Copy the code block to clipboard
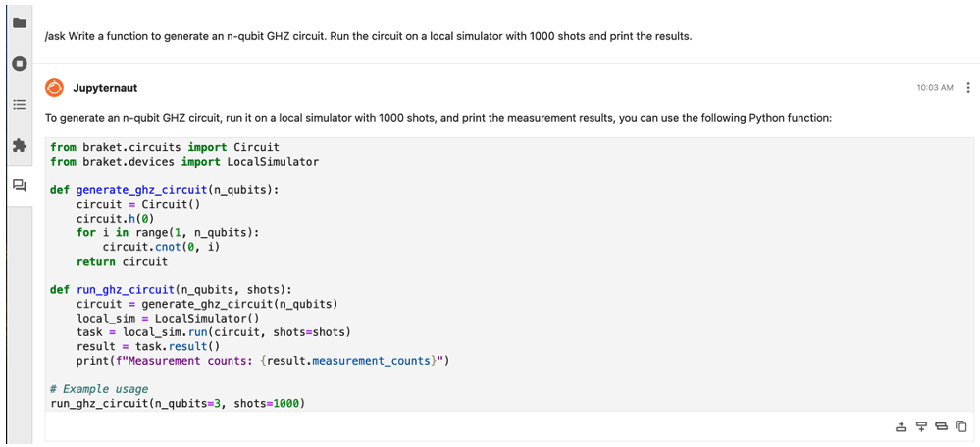 coord(961,427)
